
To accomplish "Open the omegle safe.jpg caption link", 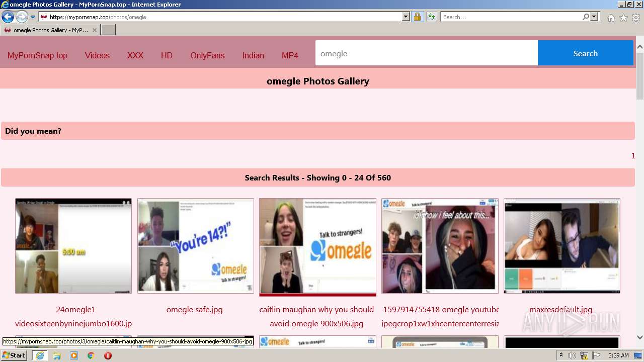I will coord(194,310).
